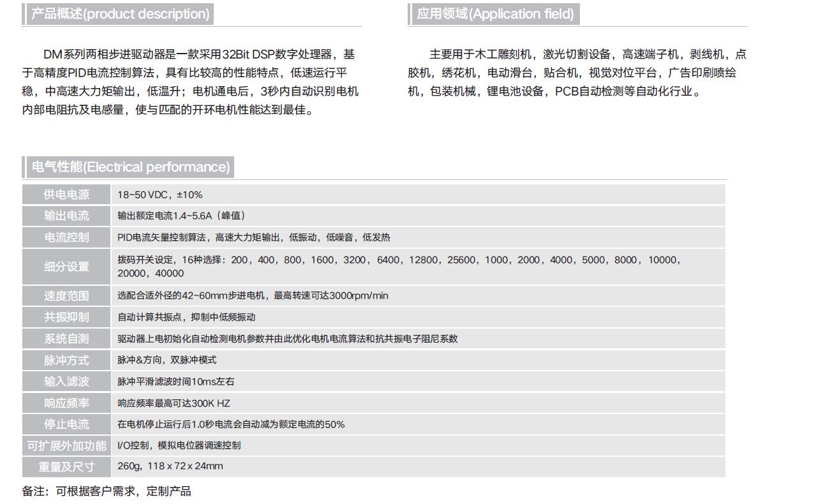The width and height of the screenshot is (816, 504).
Task: Click the row label "速度范围"
Action: (x=67, y=296)
